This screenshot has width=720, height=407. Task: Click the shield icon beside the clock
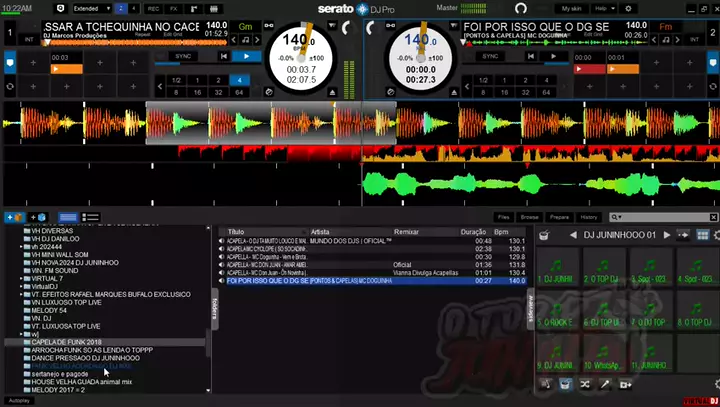pyautogui.click(x=60, y=9)
